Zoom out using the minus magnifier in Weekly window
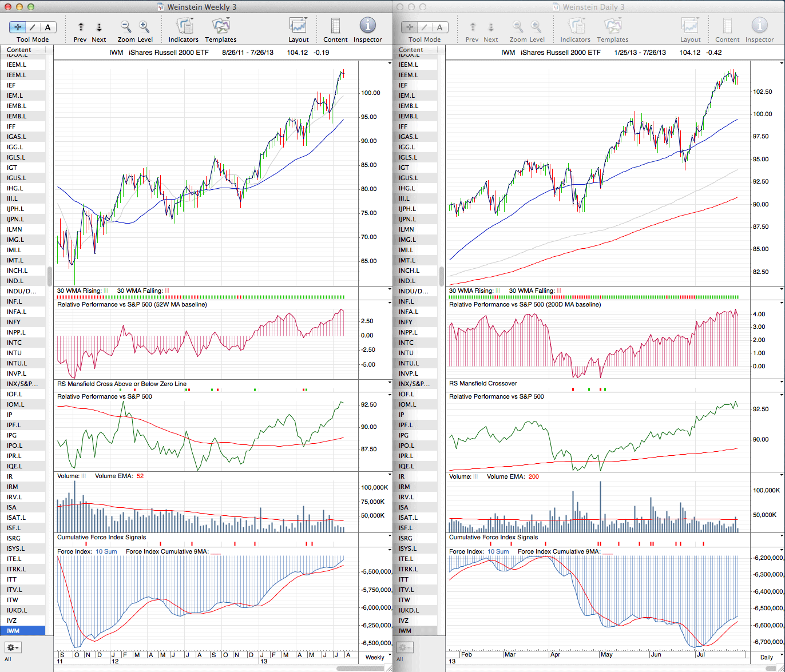The height and width of the screenshot is (672, 785). (x=126, y=26)
